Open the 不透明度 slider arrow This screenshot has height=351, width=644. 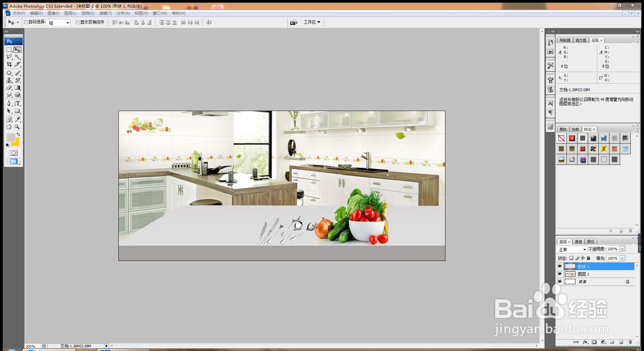622,249
